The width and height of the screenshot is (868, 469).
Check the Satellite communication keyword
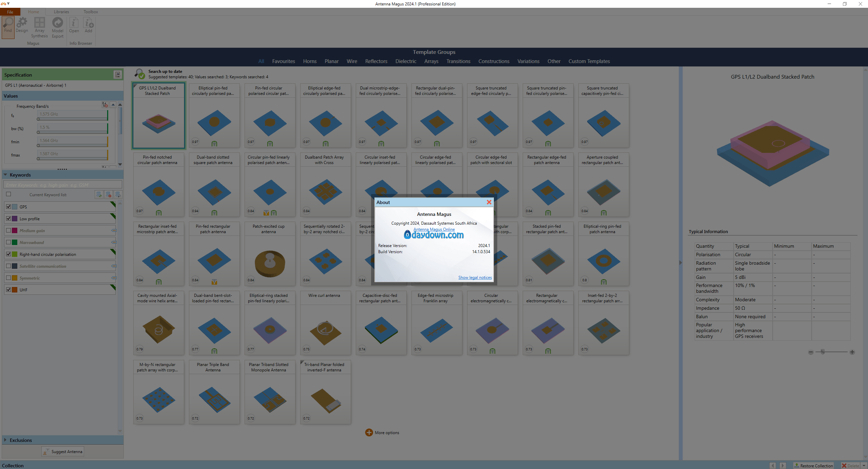(8, 266)
